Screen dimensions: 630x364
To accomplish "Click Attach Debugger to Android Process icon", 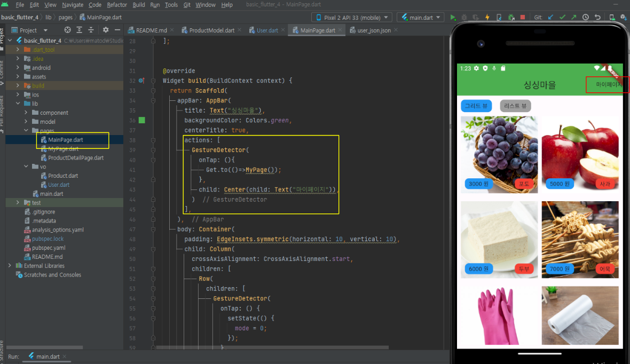I will (511, 17).
